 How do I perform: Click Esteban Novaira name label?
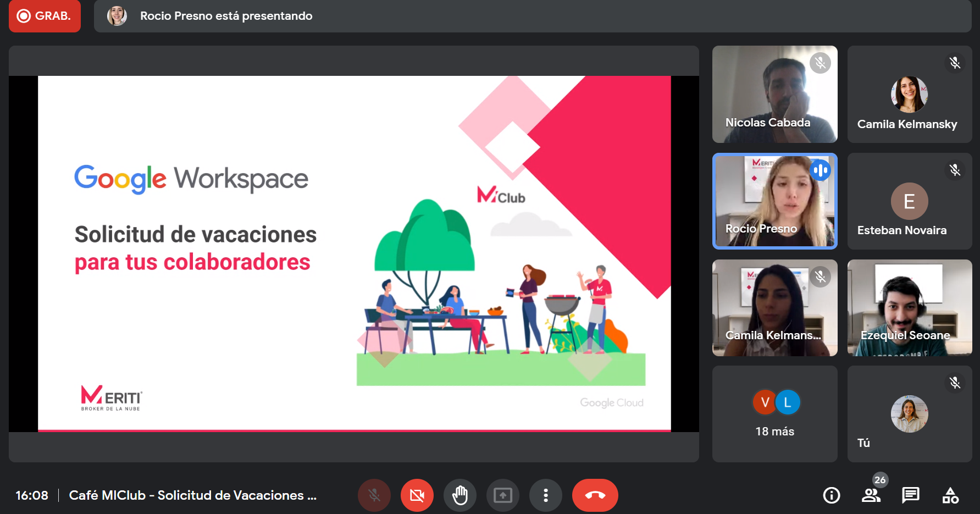(902, 230)
